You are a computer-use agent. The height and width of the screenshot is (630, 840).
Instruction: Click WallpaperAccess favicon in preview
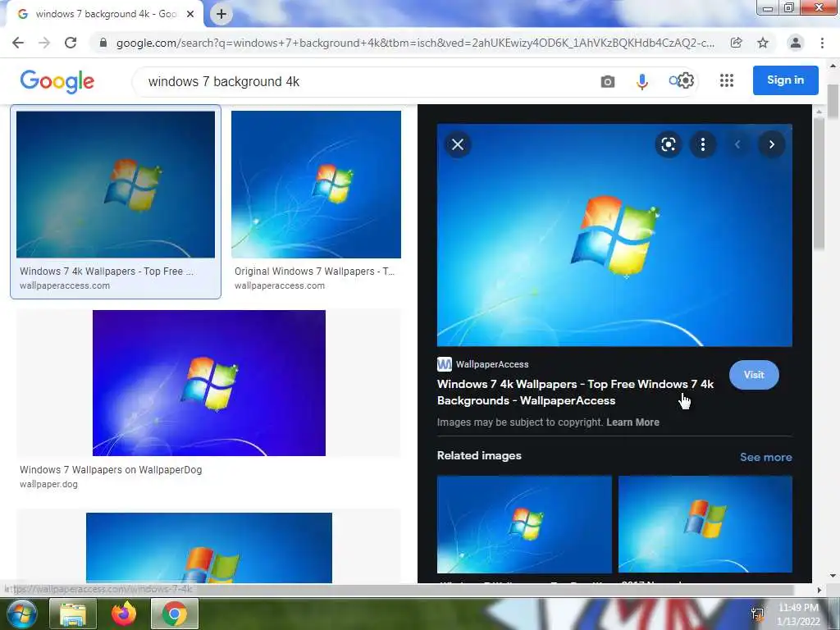(x=444, y=364)
